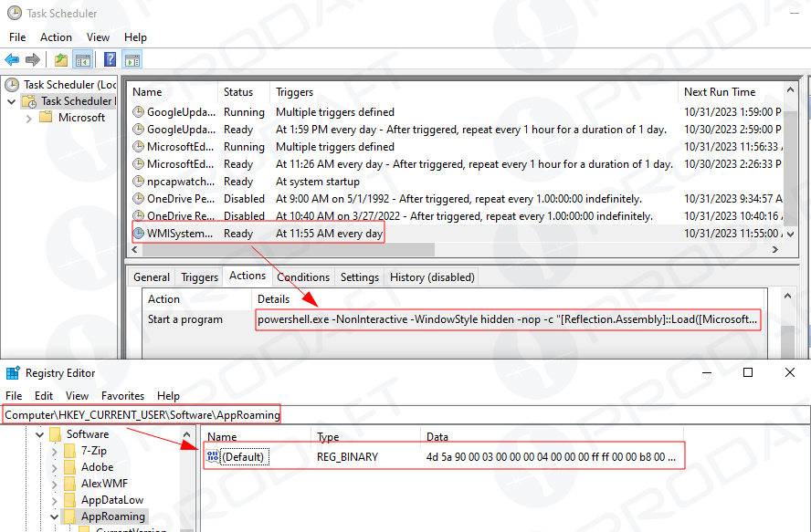Open the History (disabled) tab

[x=432, y=277]
